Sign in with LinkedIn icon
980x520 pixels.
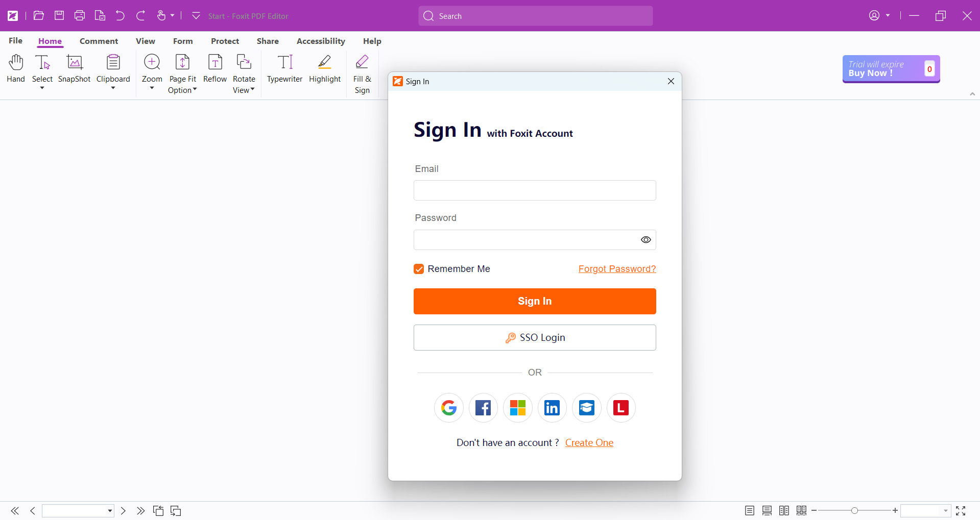point(552,408)
